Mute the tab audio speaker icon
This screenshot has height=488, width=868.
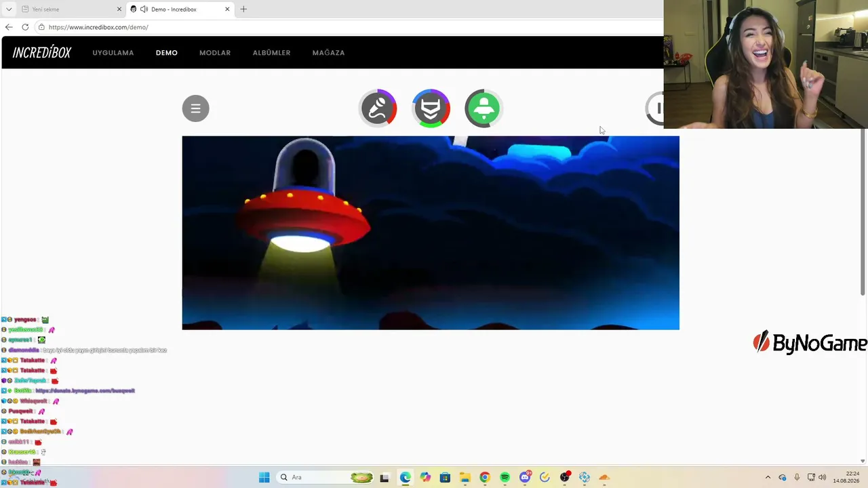click(x=144, y=9)
